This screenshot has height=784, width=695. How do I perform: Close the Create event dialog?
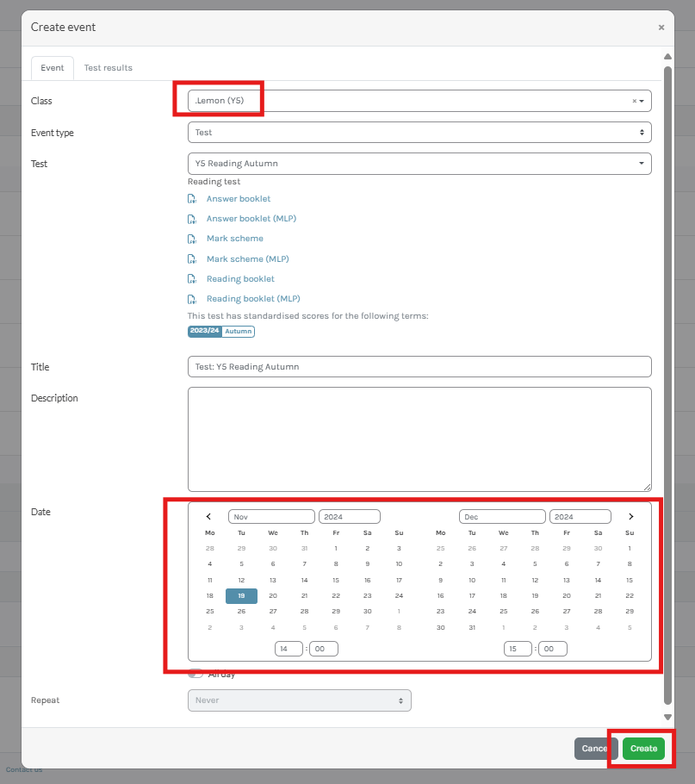661,28
